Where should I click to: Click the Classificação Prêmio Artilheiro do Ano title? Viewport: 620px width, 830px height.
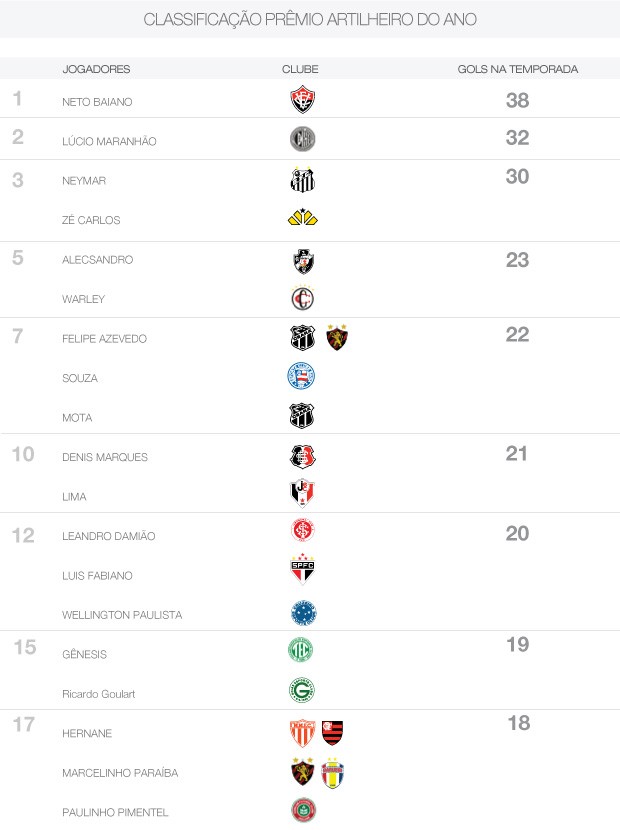(x=310, y=20)
